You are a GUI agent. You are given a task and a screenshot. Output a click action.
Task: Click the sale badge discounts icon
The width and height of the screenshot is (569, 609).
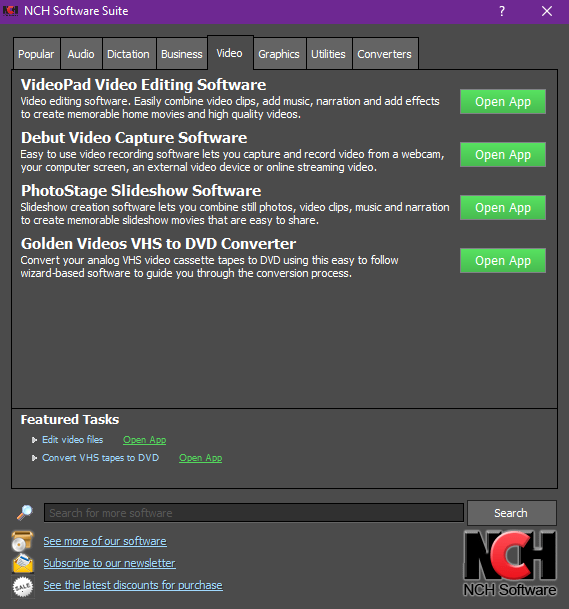pyautogui.click(x=23, y=586)
